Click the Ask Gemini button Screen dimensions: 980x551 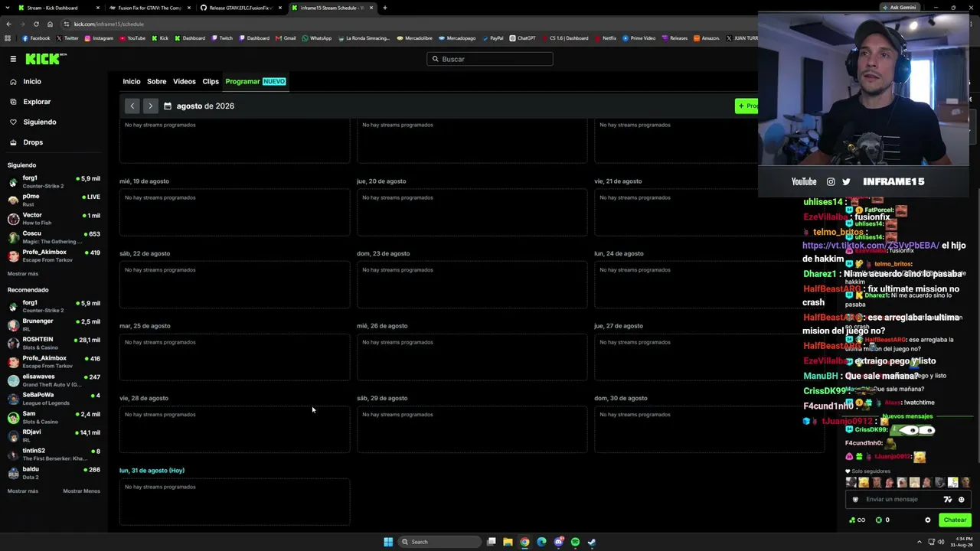pyautogui.click(x=899, y=8)
